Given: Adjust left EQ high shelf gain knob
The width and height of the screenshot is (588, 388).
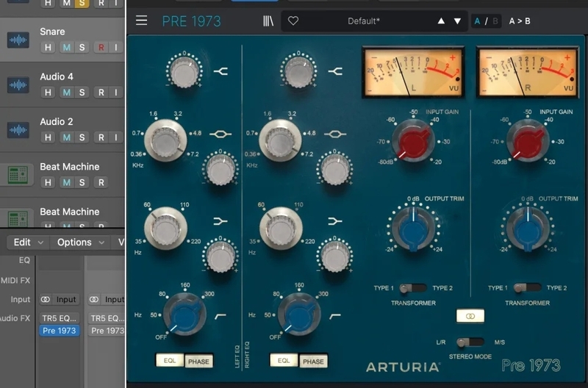Looking at the screenshot, I should click(x=184, y=71).
